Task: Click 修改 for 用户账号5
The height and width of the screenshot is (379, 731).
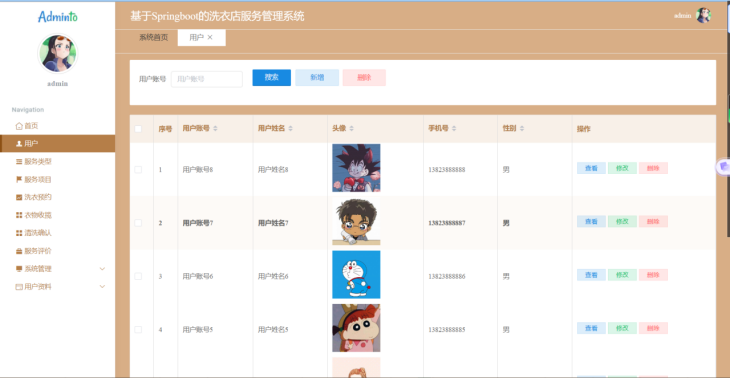Action: (622, 328)
